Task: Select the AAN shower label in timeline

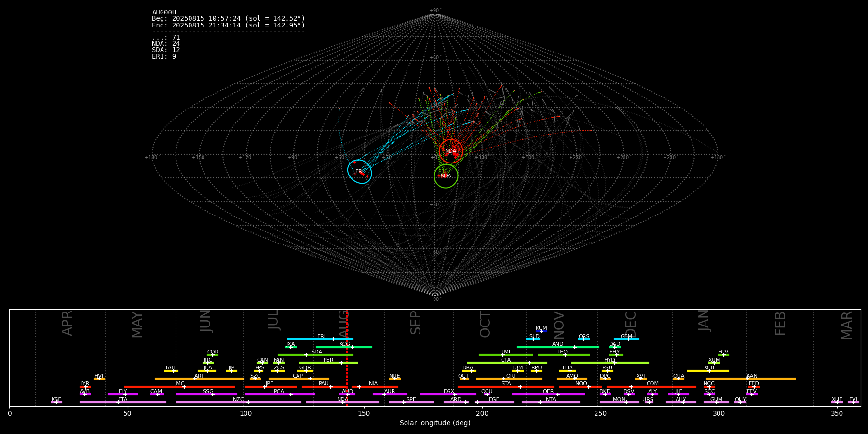Action: pos(752,376)
